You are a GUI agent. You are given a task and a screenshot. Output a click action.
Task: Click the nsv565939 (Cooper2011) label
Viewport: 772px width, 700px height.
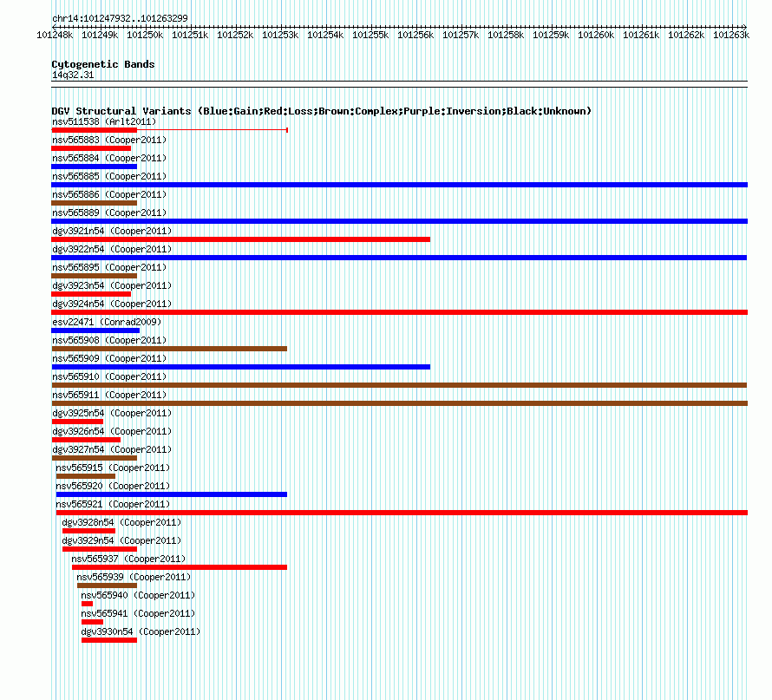pyautogui.click(x=134, y=577)
